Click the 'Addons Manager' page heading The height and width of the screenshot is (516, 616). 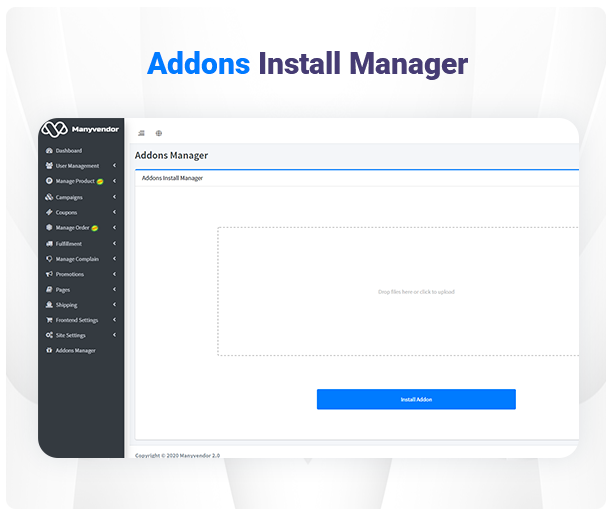click(171, 155)
